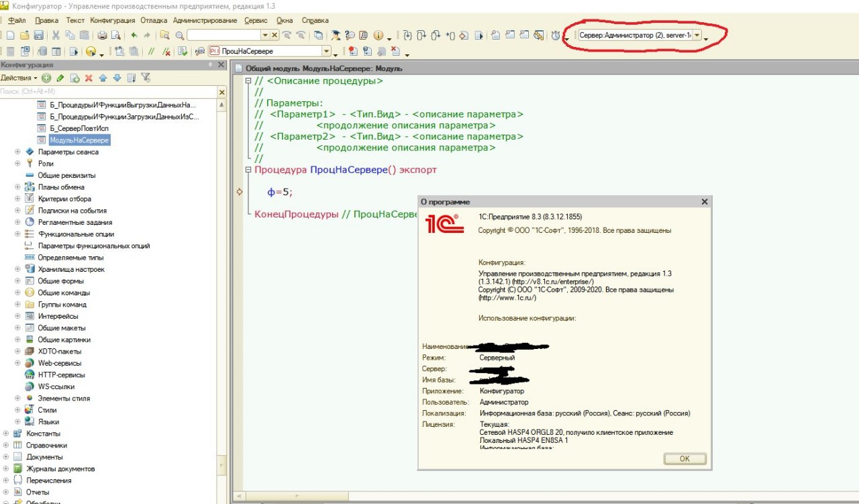Click the Поиск field in Конфигурация panel
This screenshot has height=504, width=859.
tap(107, 91)
